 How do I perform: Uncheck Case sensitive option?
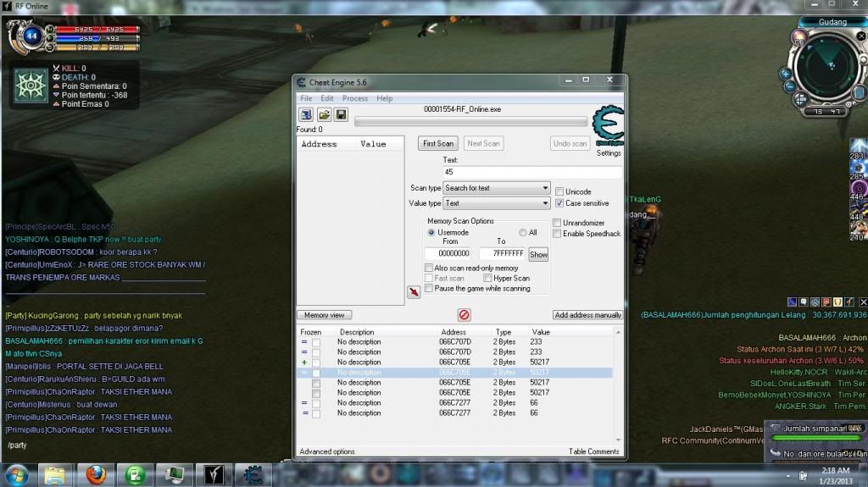(x=559, y=203)
